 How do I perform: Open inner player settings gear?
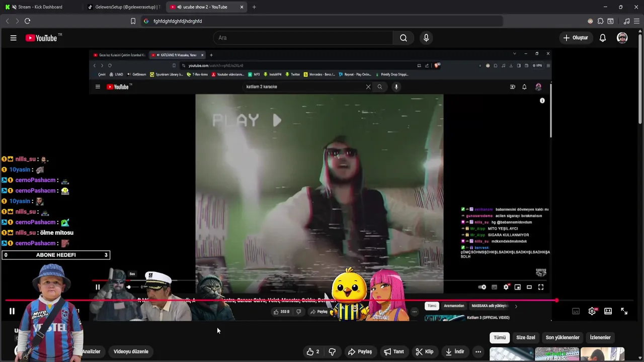506,287
